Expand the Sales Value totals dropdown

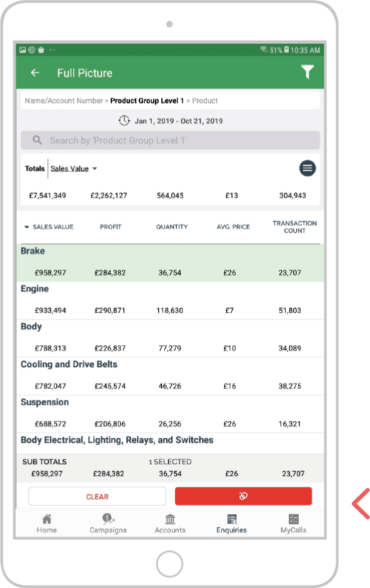[x=74, y=169]
